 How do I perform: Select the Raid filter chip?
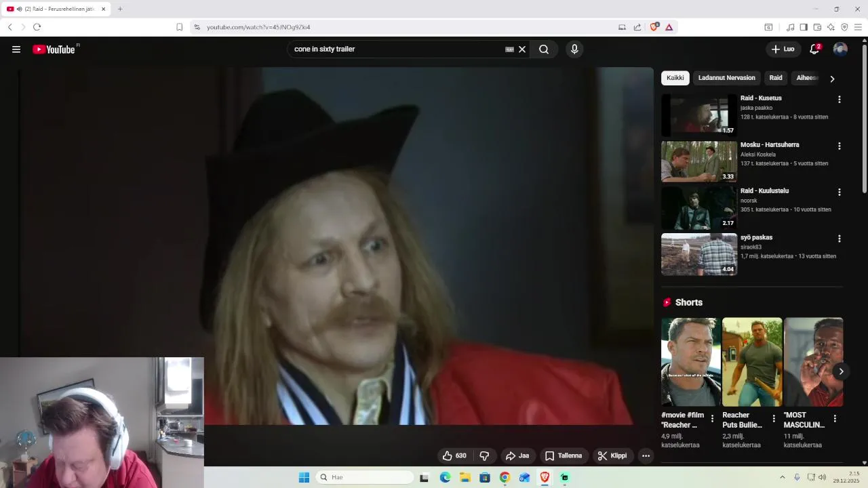pyautogui.click(x=776, y=78)
